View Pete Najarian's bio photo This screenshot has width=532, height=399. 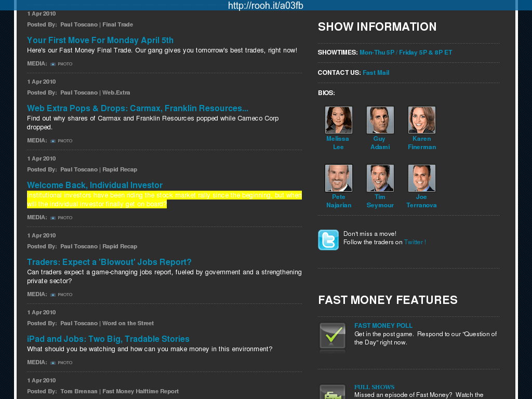[338, 178]
